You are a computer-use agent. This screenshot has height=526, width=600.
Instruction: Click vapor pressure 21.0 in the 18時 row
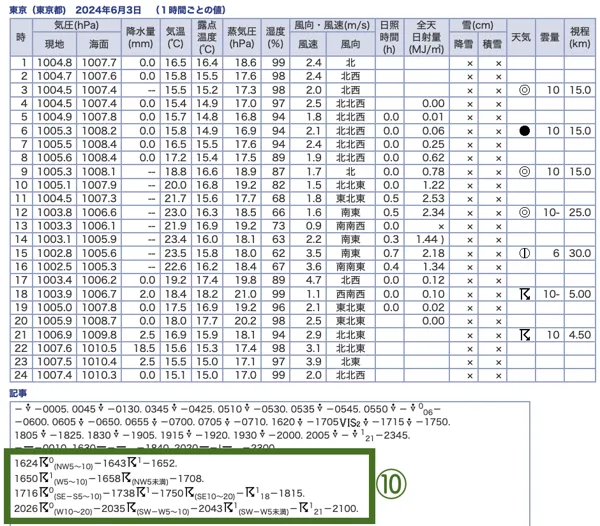(x=245, y=294)
